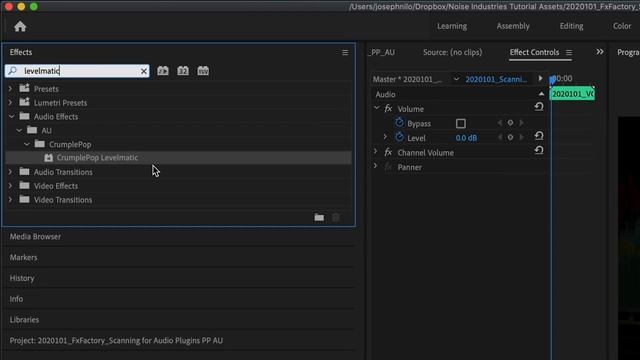Select the green 2020101 clip bar
640x360 pixels.
(x=572, y=94)
